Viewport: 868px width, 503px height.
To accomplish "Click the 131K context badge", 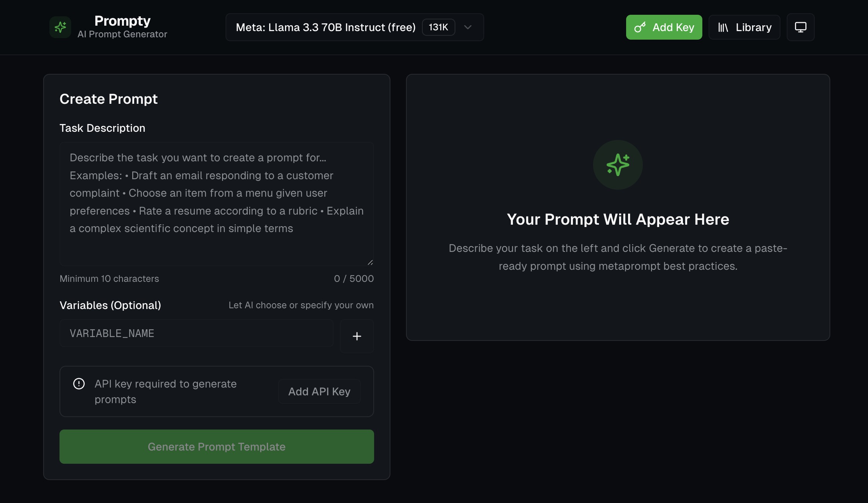I will tap(438, 27).
